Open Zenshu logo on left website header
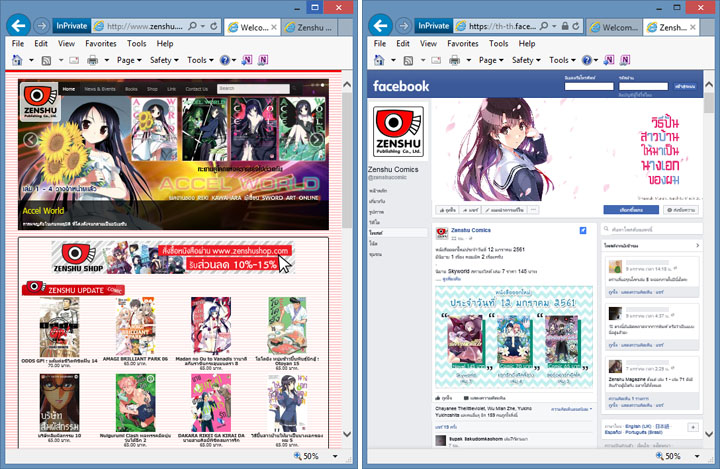 pyautogui.click(x=40, y=102)
